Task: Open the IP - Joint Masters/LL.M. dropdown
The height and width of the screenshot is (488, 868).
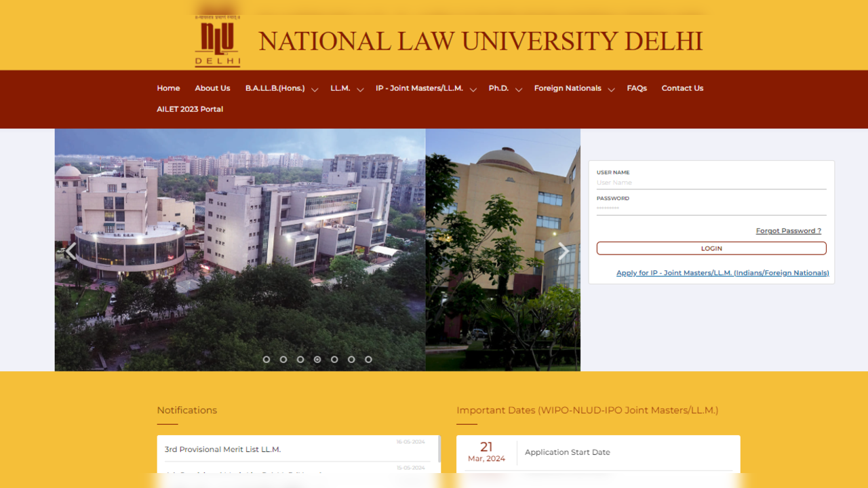Action: 474,89
